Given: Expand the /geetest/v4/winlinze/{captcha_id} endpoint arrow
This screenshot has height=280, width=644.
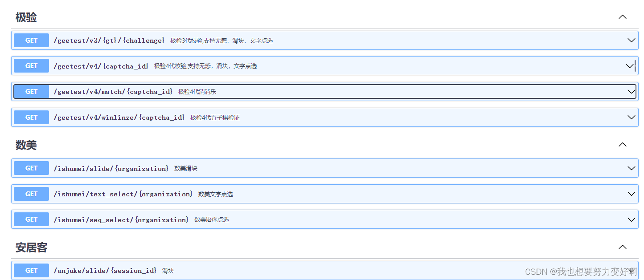Looking at the screenshot, I should pos(631,117).
